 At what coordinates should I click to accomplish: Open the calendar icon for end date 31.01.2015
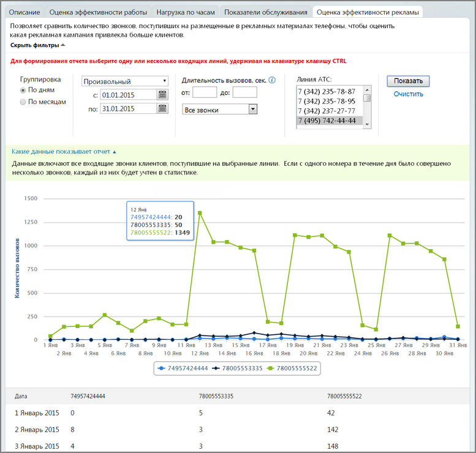(162, 108)
